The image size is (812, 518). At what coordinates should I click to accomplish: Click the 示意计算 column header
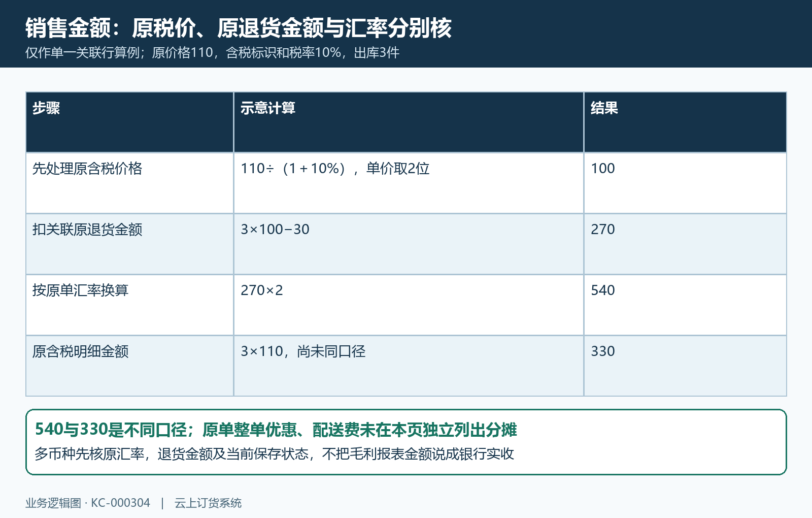pyautogui.click(x=409, y=122)
